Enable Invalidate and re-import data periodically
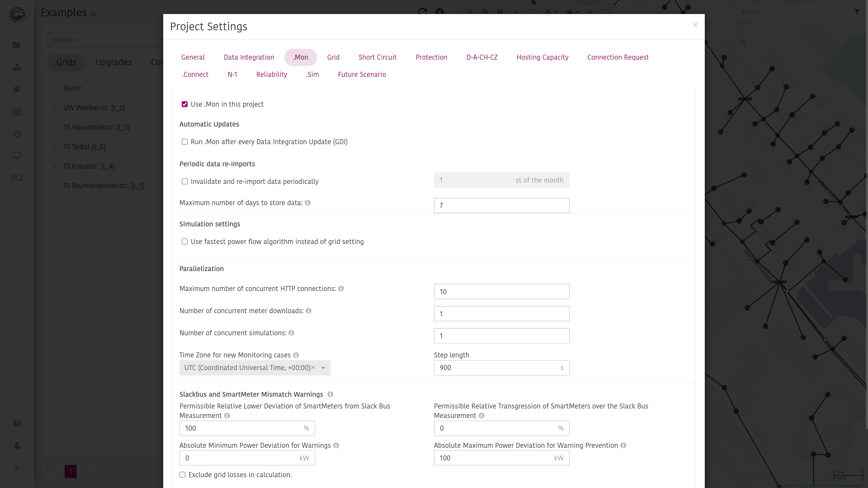 185,181
